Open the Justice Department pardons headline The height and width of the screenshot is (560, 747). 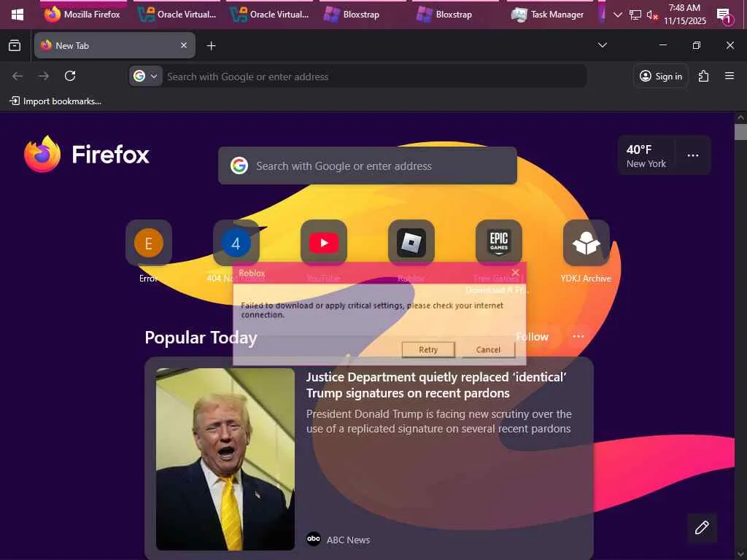[x=436, y=385]
